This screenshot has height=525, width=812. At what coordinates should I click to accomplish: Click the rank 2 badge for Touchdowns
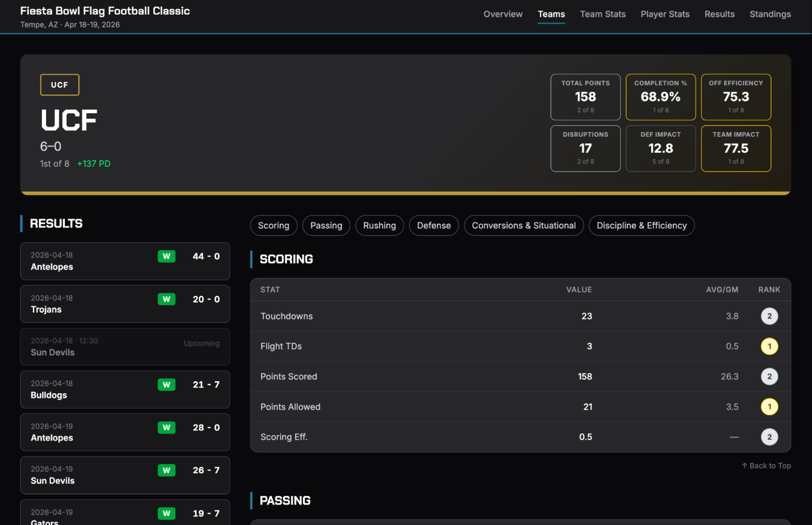coord(769,316)
